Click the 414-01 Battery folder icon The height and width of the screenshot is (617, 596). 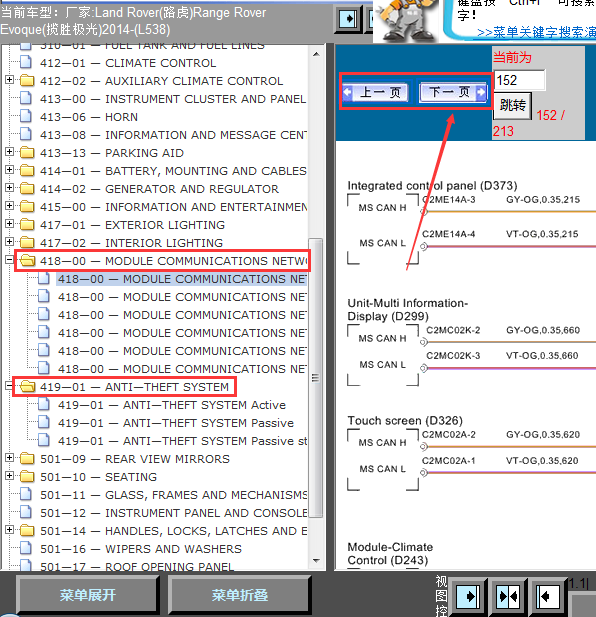(x=27, y=171)
